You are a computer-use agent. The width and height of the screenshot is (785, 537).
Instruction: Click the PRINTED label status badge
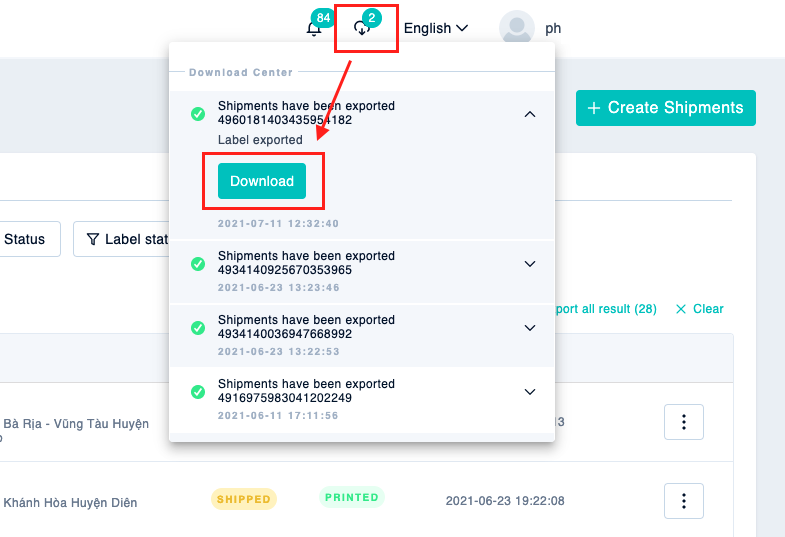coord(352,497)
